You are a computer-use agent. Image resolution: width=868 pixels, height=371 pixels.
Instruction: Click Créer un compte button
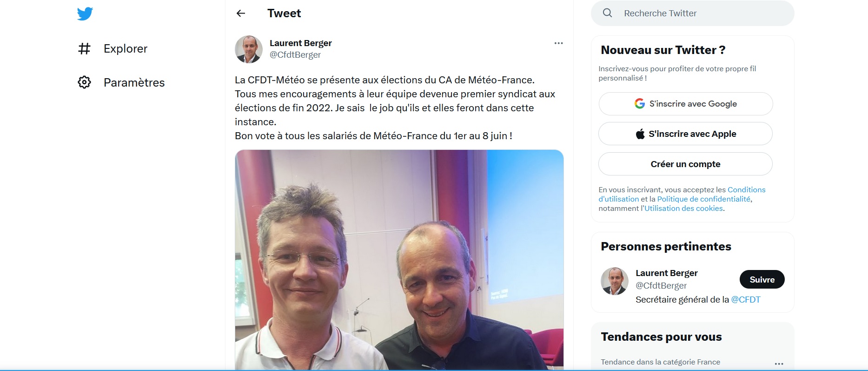pyautogui.click(x=686, y=164)
